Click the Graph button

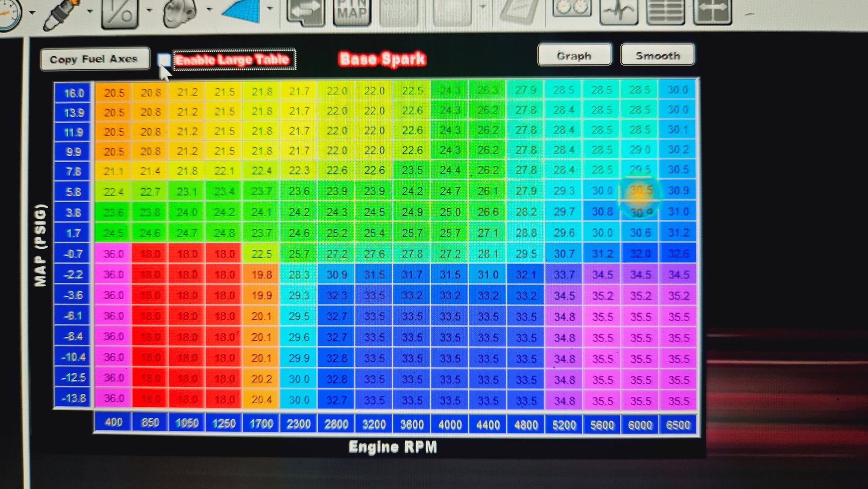[574, 55]
